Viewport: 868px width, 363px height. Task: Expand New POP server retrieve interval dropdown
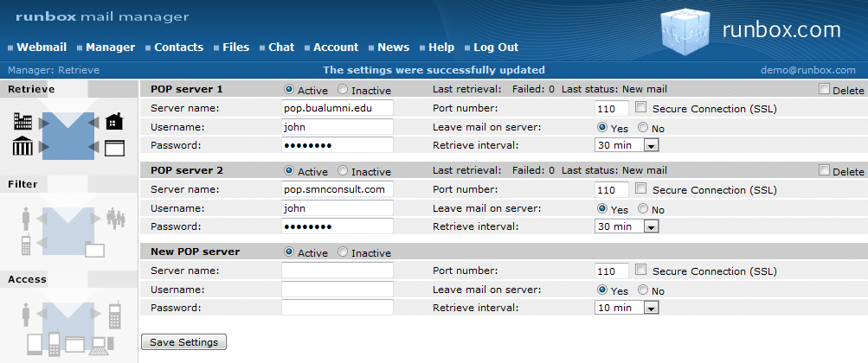[651, 308]
